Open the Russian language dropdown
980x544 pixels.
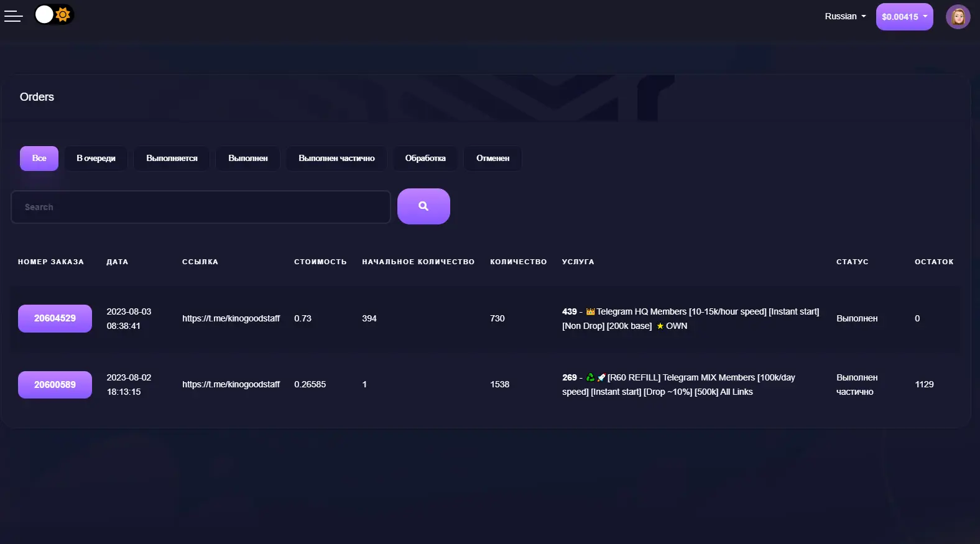tap(845, 16)
